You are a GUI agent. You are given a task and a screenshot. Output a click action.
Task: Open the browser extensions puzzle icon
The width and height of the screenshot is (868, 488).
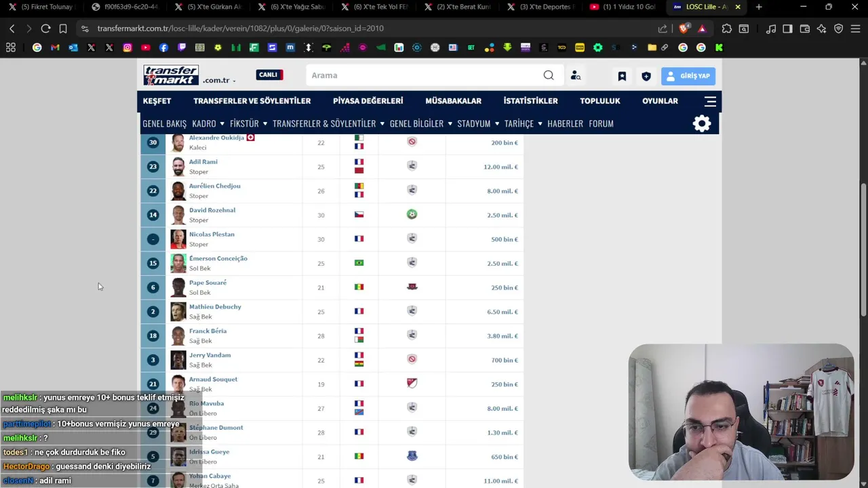[727, 28]
